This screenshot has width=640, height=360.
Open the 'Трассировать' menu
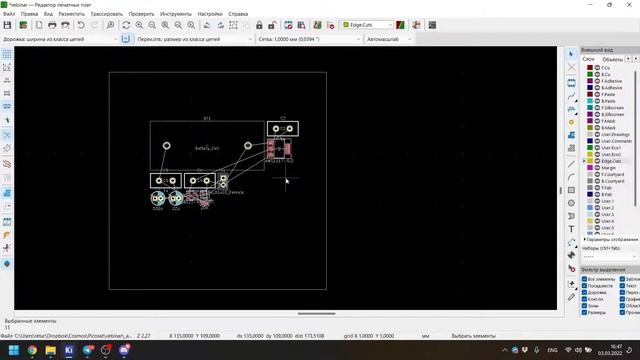[107, 14]
